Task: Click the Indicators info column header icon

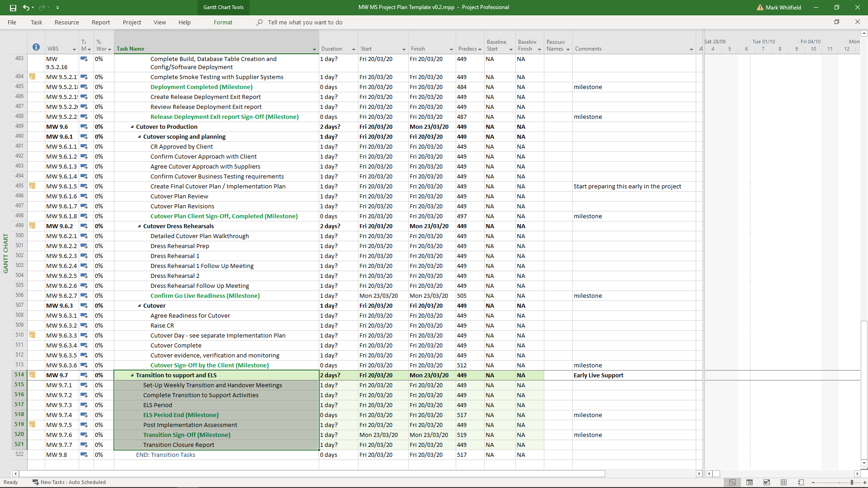Action: click(x=36, y=47)
